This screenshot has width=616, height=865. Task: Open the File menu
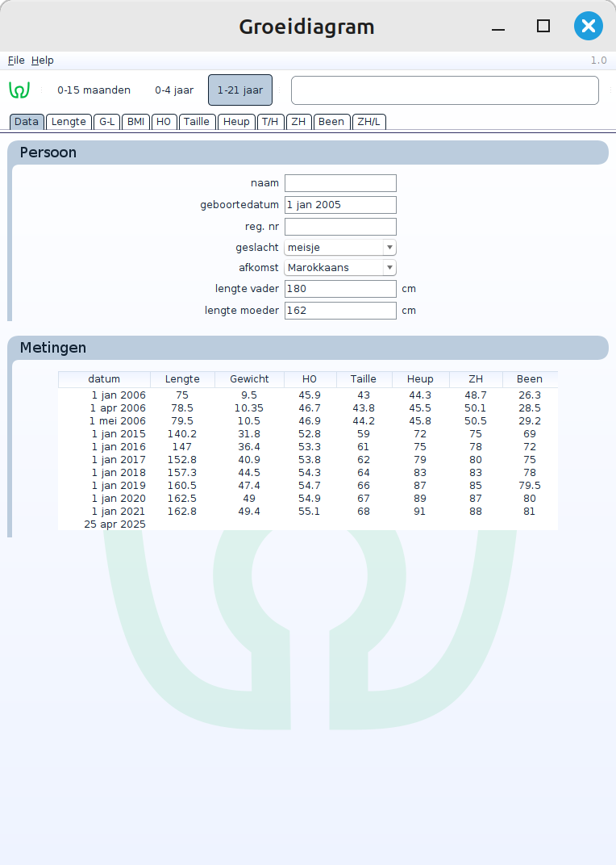(16, 61)
